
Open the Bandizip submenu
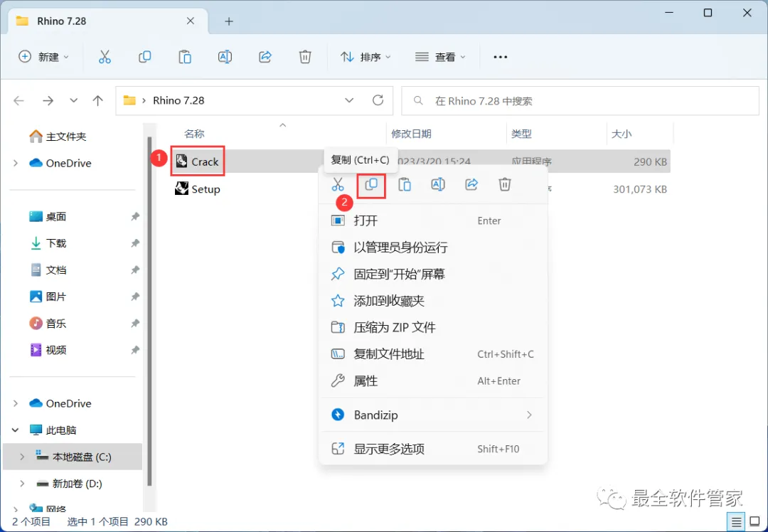(433, 415)
